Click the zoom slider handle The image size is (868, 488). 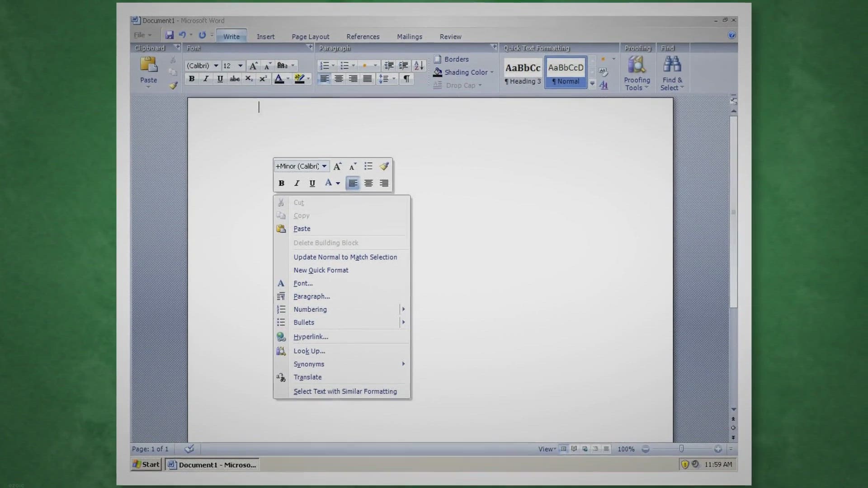pos(681,449)
